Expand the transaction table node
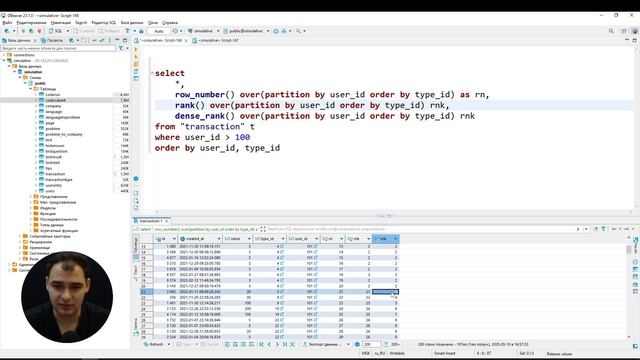The height and width of the screenshot is (360, 640). [36, 174]
